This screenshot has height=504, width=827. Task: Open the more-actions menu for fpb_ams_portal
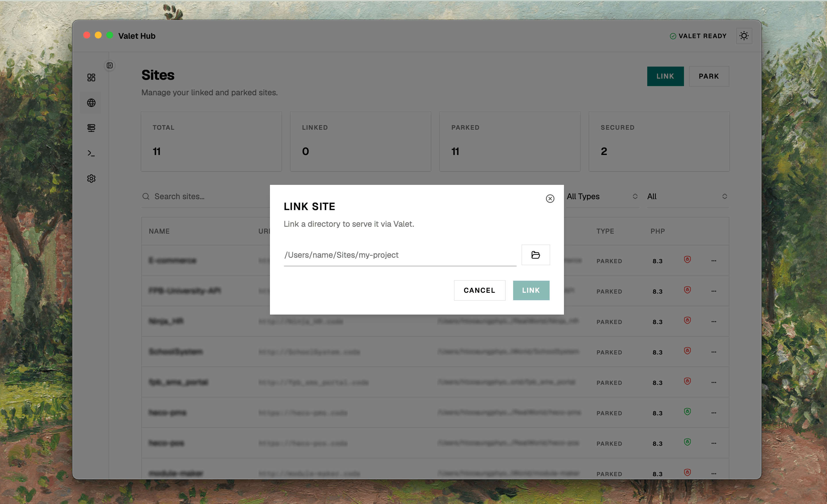[714, 383]
